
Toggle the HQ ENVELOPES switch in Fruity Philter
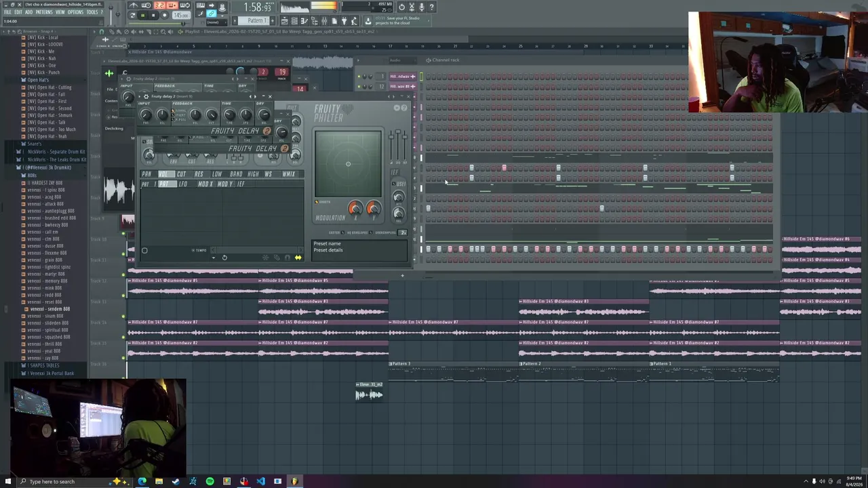tap(371, 232)
